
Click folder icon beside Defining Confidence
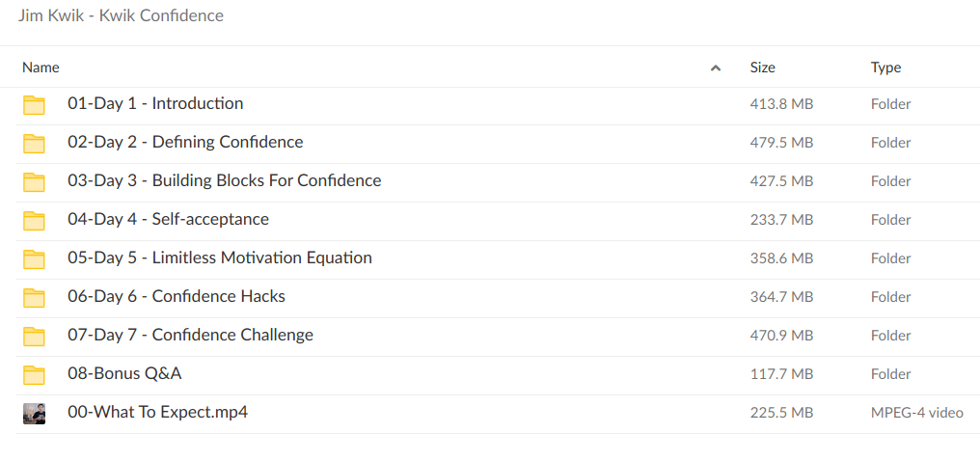pyautogui.click(x=34, y=143)
